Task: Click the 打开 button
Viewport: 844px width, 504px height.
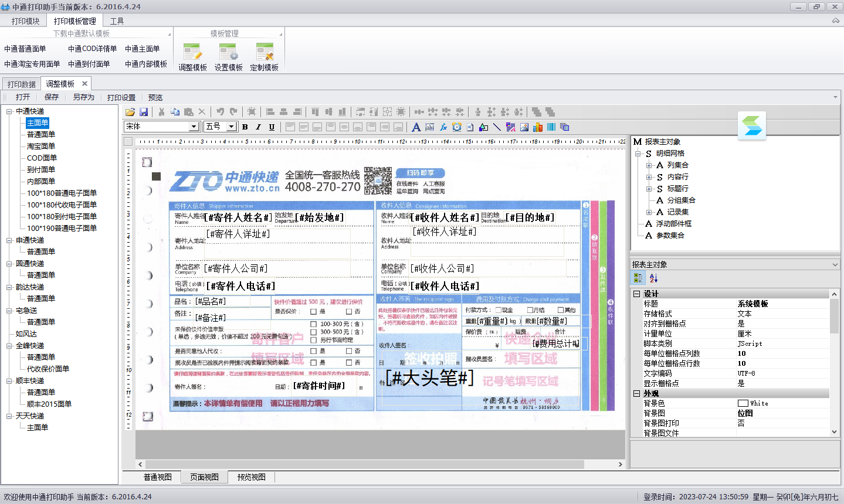Action: (x=23, y=97)
